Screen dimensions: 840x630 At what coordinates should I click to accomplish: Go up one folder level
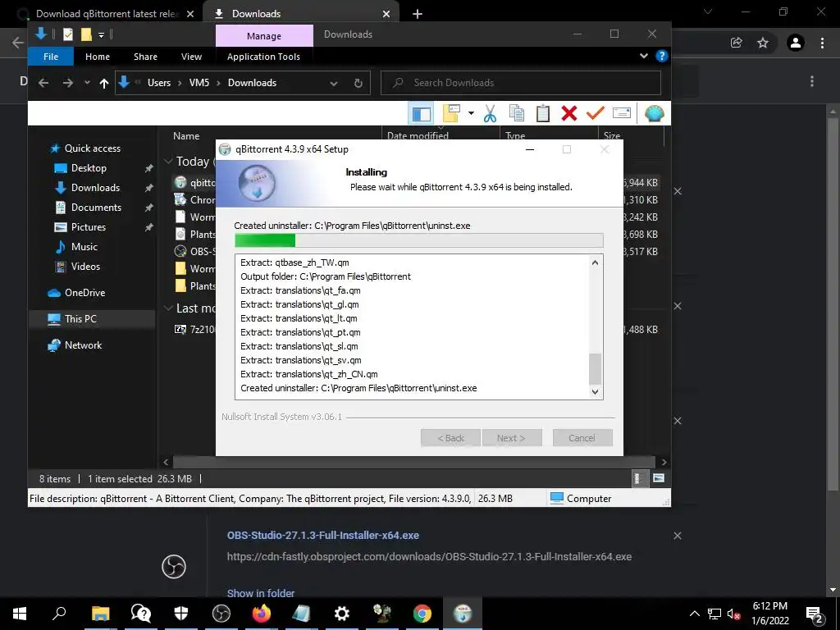[104, 83]
